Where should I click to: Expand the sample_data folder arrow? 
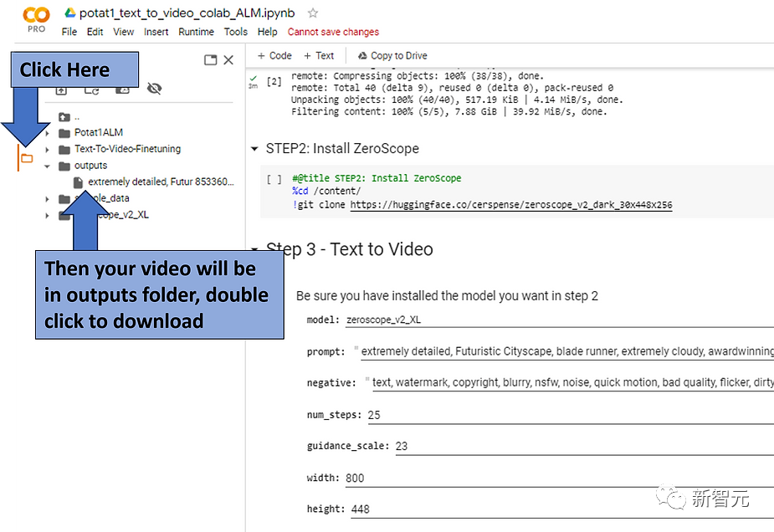(48, 199)
